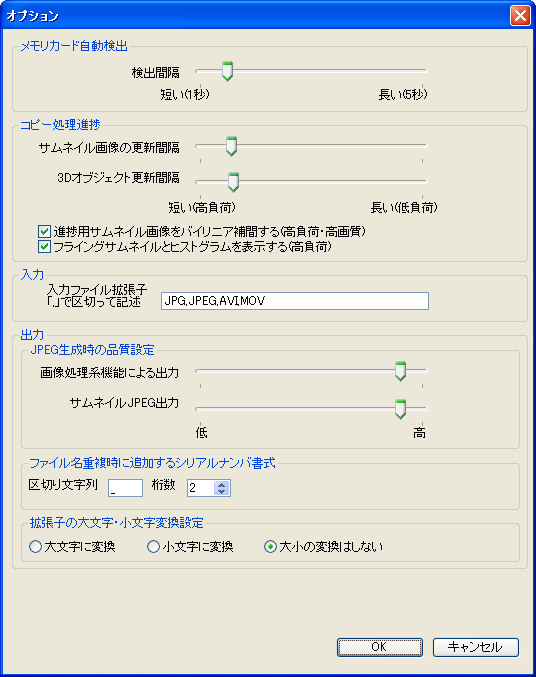Click the 桁数 number field

click(x=201, y=488)
